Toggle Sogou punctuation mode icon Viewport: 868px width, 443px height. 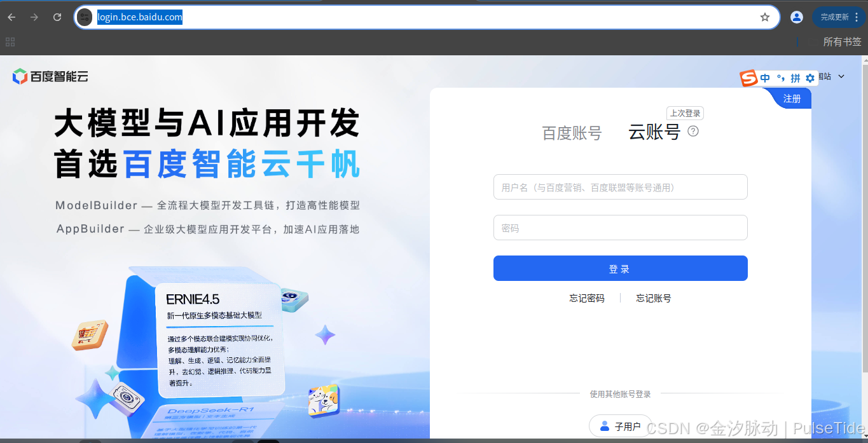pos(780,78)
